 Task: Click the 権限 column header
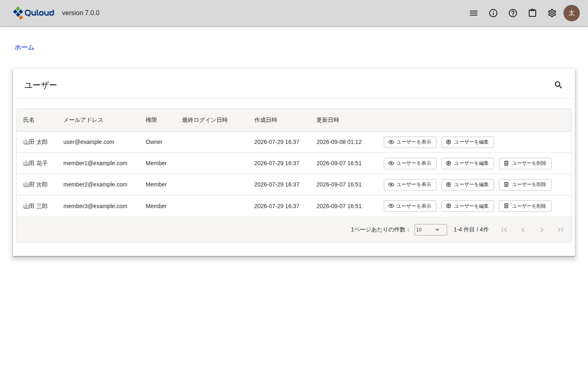(151, 120)
